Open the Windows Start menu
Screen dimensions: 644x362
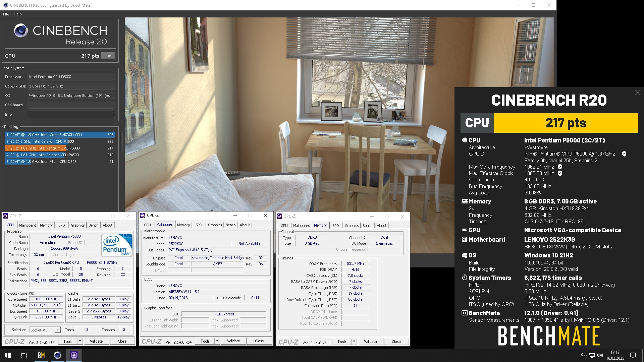point(8,355)
